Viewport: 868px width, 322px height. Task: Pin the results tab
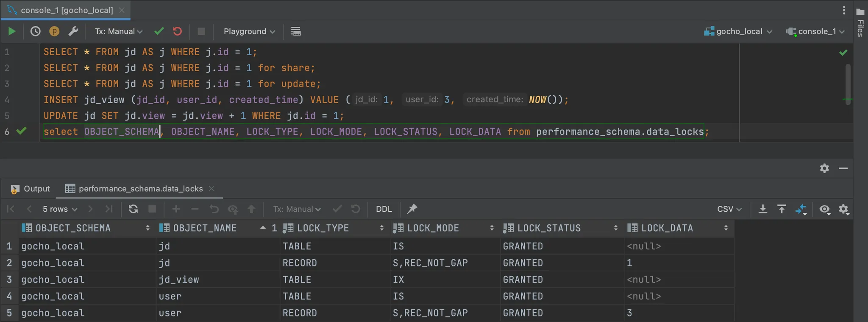point(412,209)
